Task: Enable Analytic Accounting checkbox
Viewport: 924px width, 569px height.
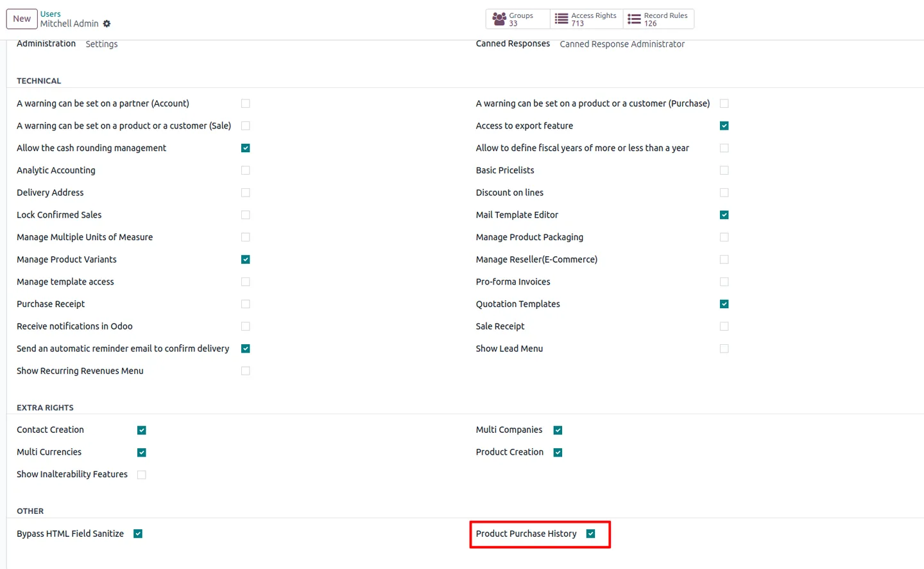Action: (246, 170)
